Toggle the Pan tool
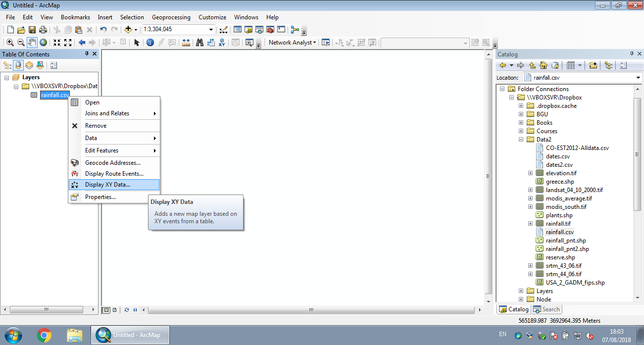The height and width of the screenshot is (345, 644). click(32, 42)
